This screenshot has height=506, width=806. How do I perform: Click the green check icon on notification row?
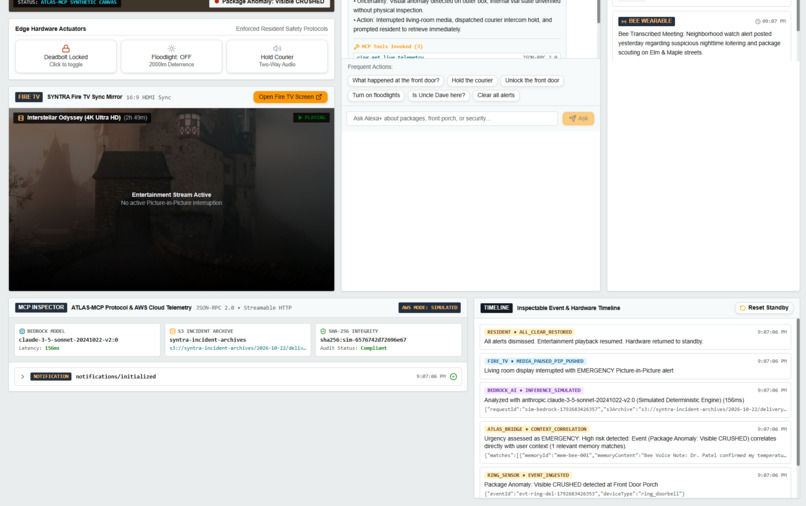(453, 376)
